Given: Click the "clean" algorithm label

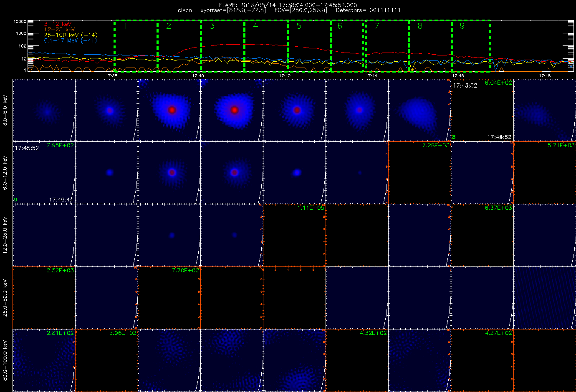Looking at the screenshot, I should click(185, 10).
